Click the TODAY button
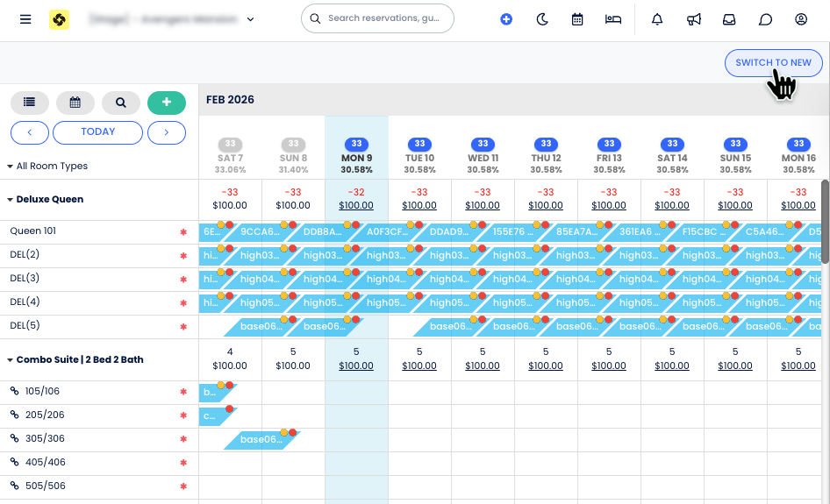This screenshot has width=830, height=504. click(97, 132)
